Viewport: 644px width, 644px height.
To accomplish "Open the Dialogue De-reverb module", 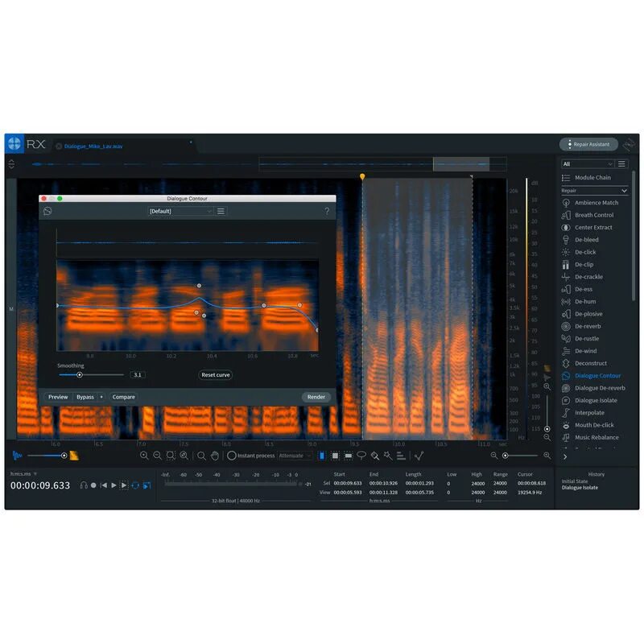I will tap(593, 388).
